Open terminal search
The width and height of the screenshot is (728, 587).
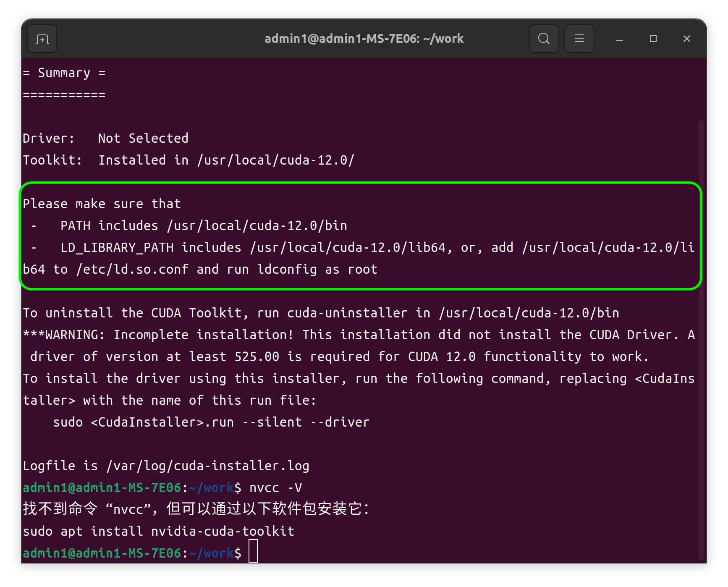tap(544, 39)
